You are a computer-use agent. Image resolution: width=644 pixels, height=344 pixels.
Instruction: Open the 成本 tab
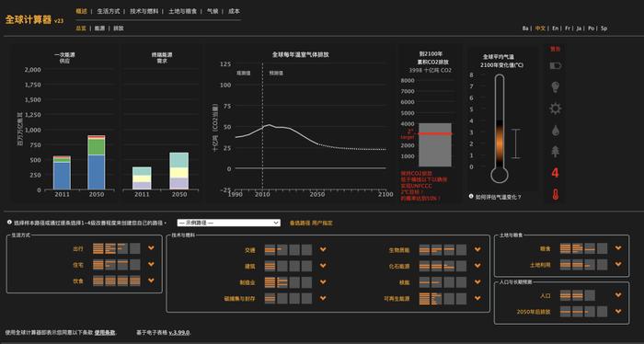point(234,11)
